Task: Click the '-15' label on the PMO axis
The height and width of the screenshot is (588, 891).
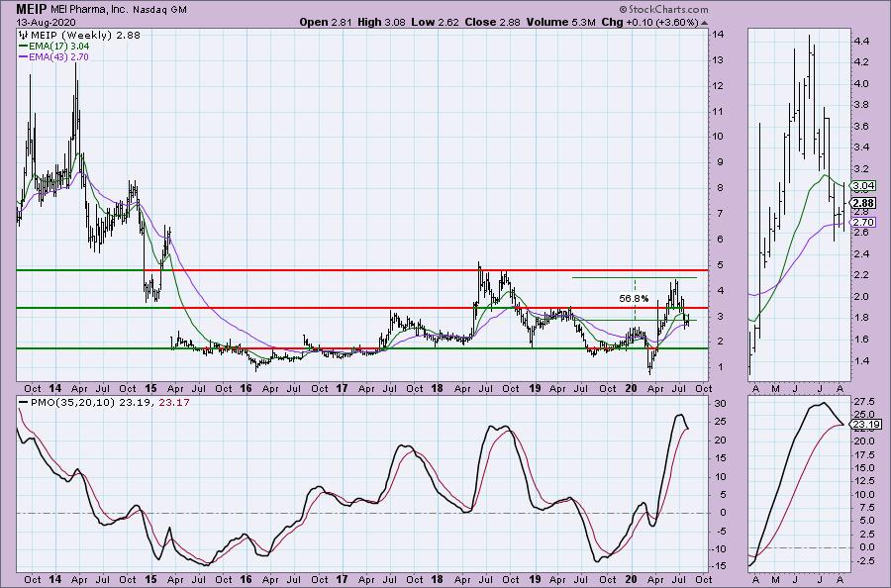Action: (x=719, y=566)
